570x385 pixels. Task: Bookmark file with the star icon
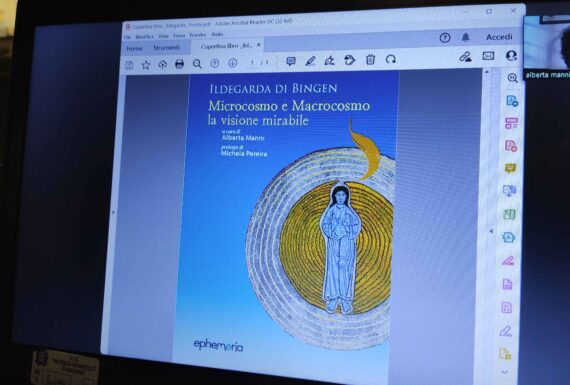pyautogui.click(x=146, y=65)
